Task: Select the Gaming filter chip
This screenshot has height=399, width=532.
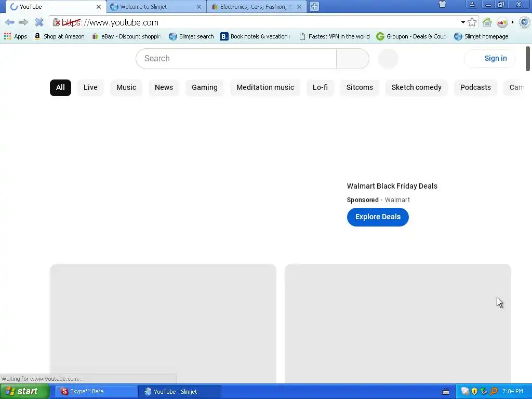Action: click(205, 87)
